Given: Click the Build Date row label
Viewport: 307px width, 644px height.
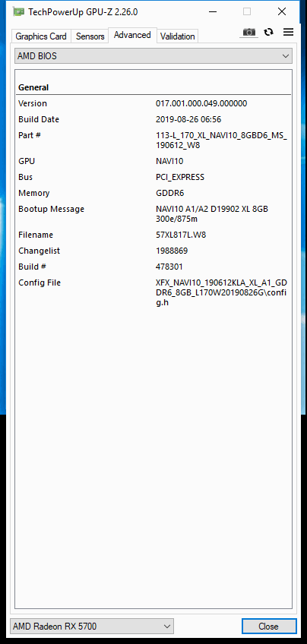Looking at the screenshot, I should pos(39,119).
